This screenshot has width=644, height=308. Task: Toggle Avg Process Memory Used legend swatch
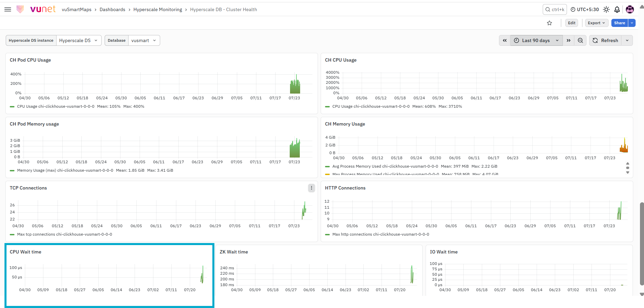click(x=327, y=166)
